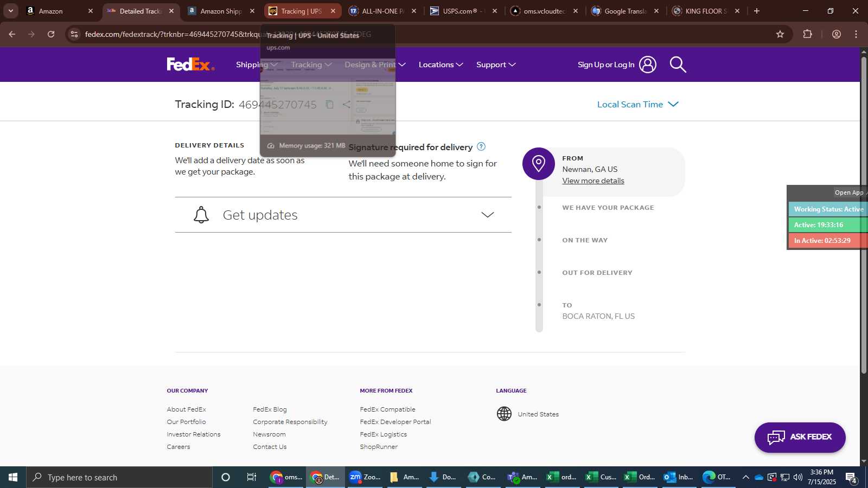Open the About FedEx footer link
The image size is (868, 488).
click(186, 409)
